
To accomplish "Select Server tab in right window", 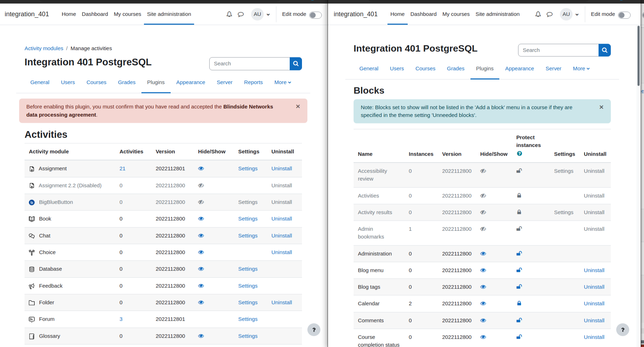I will point(553,69).
